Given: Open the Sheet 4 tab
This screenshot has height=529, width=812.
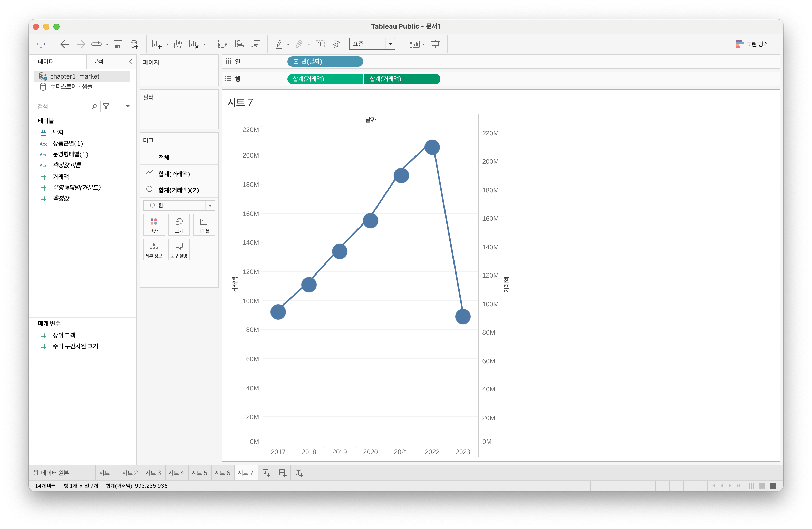Looking at the screenshot, I should [x=176, y=473].
